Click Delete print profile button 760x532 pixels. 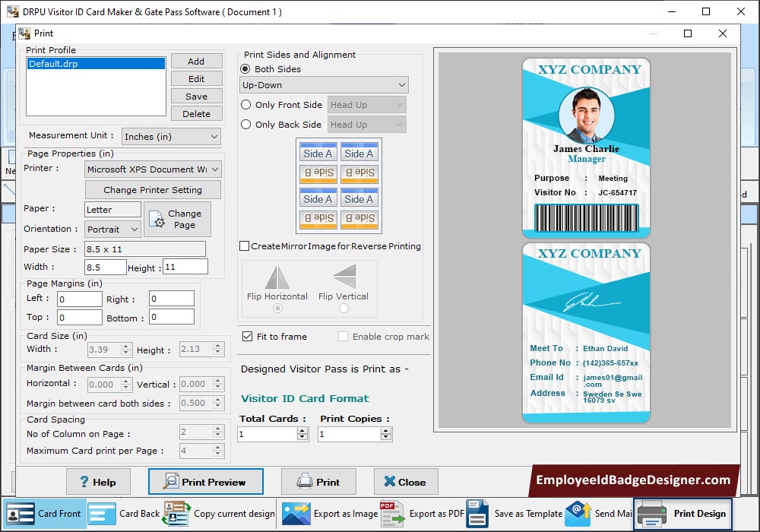[x=196, y=113]
